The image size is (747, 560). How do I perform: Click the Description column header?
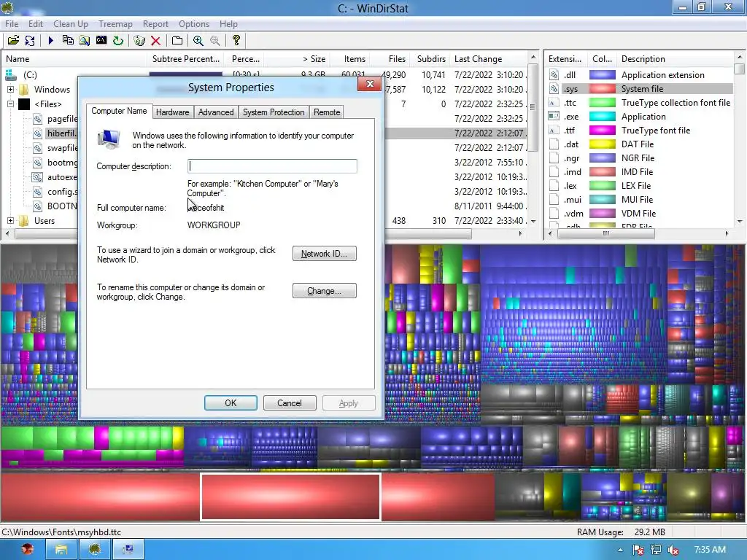[x=643, y=59]
